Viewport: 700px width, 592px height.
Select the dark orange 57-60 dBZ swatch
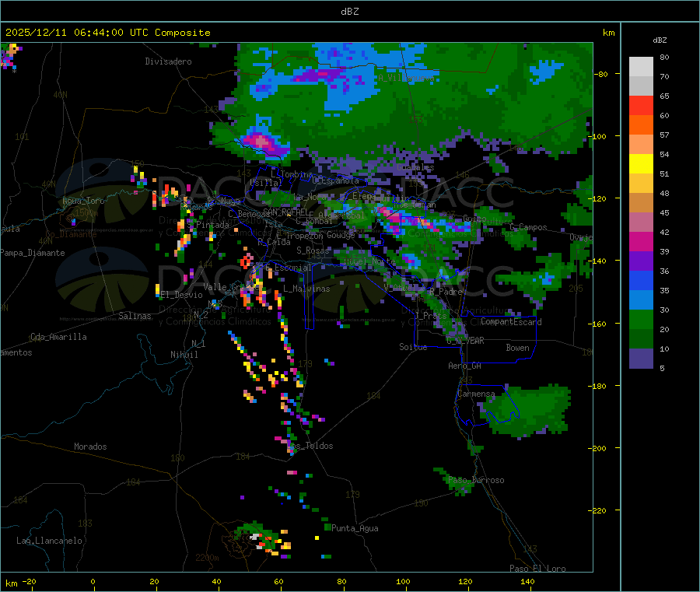641,125
